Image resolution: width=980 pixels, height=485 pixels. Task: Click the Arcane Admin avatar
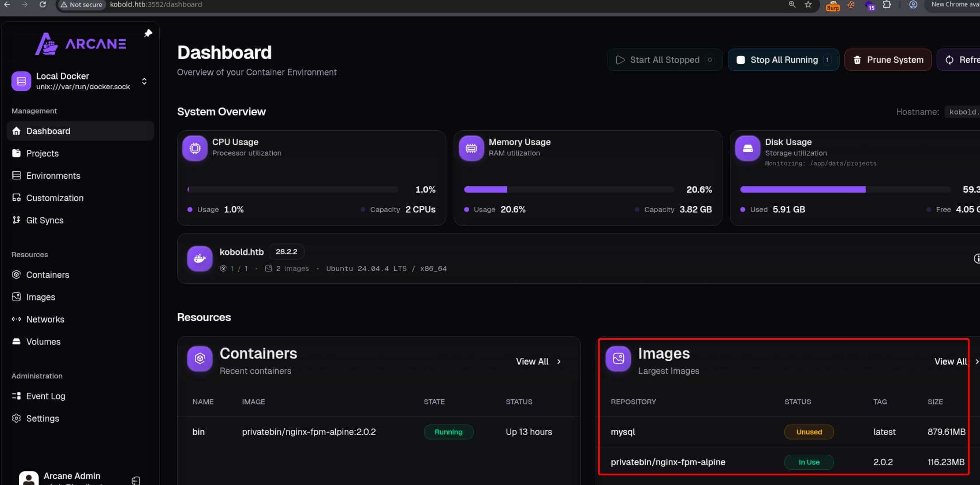click(28, 478)
